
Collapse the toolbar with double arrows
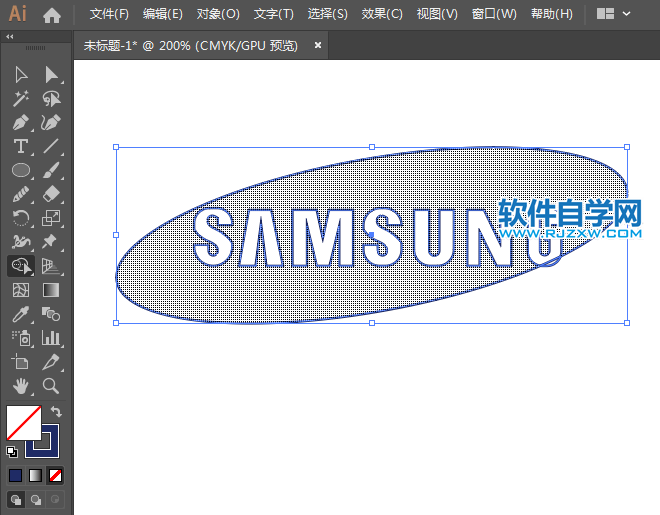pos(10,37)
